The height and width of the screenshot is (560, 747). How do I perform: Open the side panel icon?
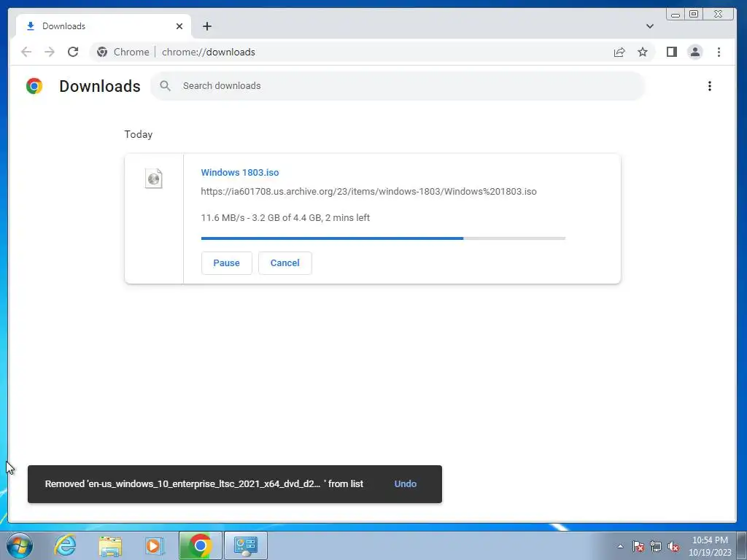point(672,52)
